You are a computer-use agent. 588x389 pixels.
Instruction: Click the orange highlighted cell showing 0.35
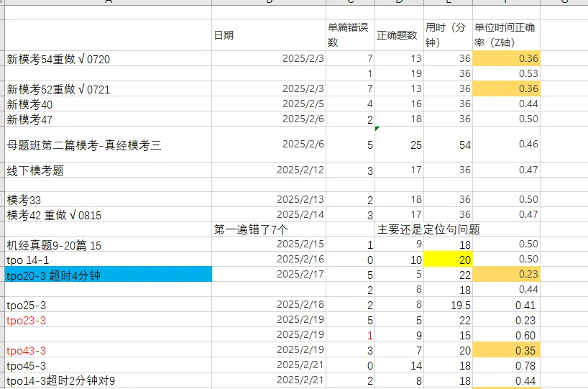pyautogui.click(x=506, y=350)
